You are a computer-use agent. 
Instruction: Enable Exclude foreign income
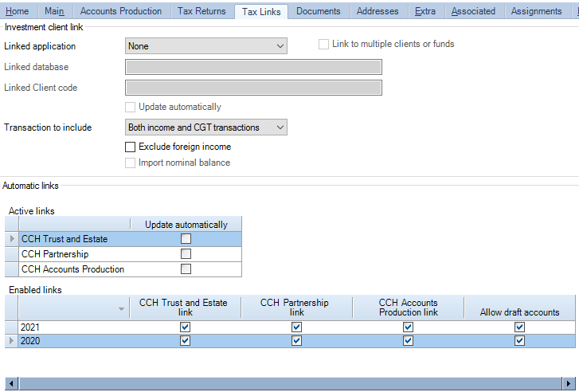130,147
